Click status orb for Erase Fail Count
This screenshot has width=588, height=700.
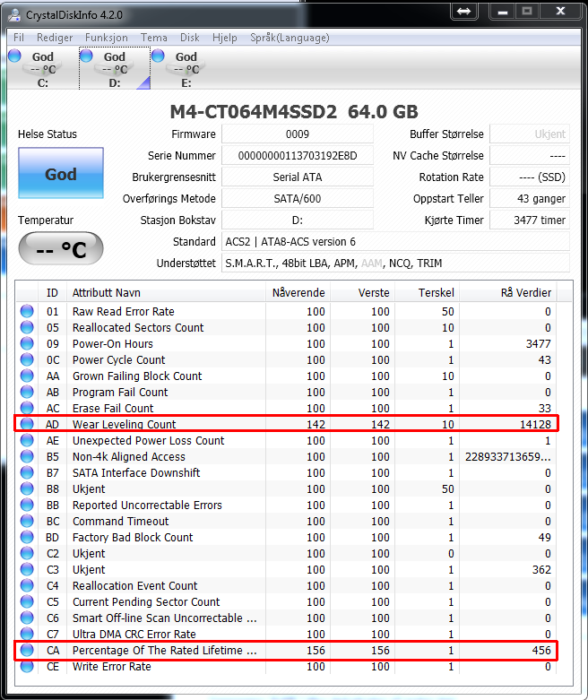(27, 408)
